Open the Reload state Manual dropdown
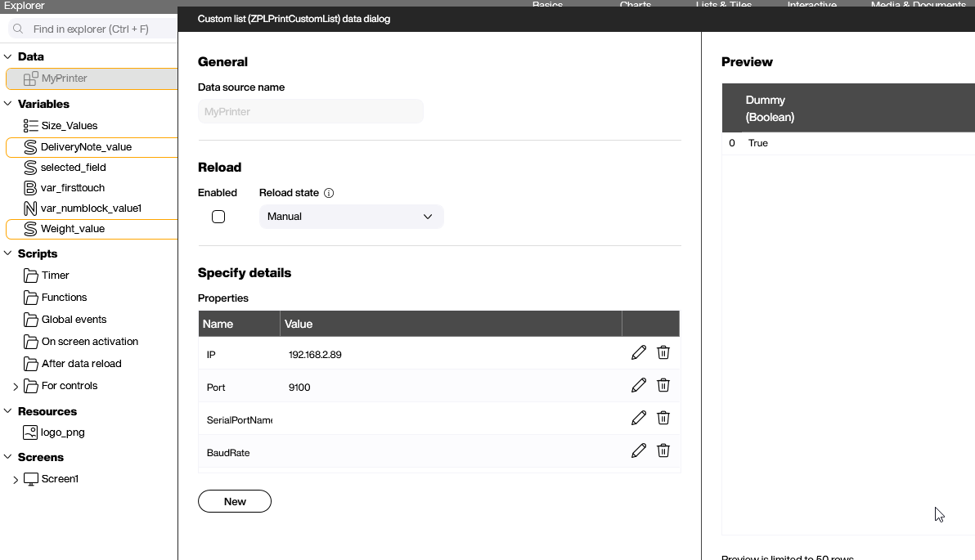975x560 pixels. pos(351,217)
